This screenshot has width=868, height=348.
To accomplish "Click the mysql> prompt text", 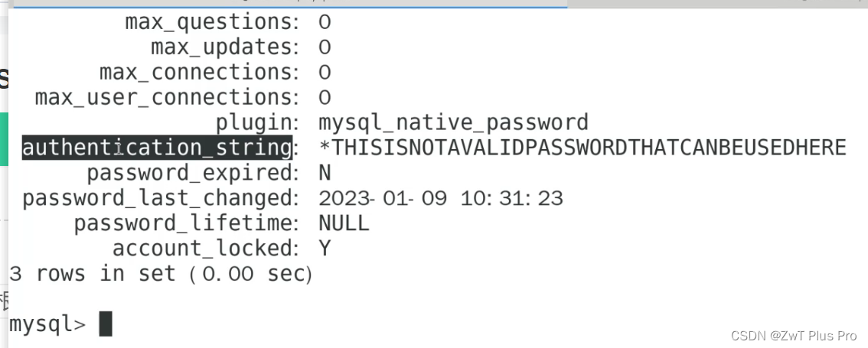I will [48, 325].
